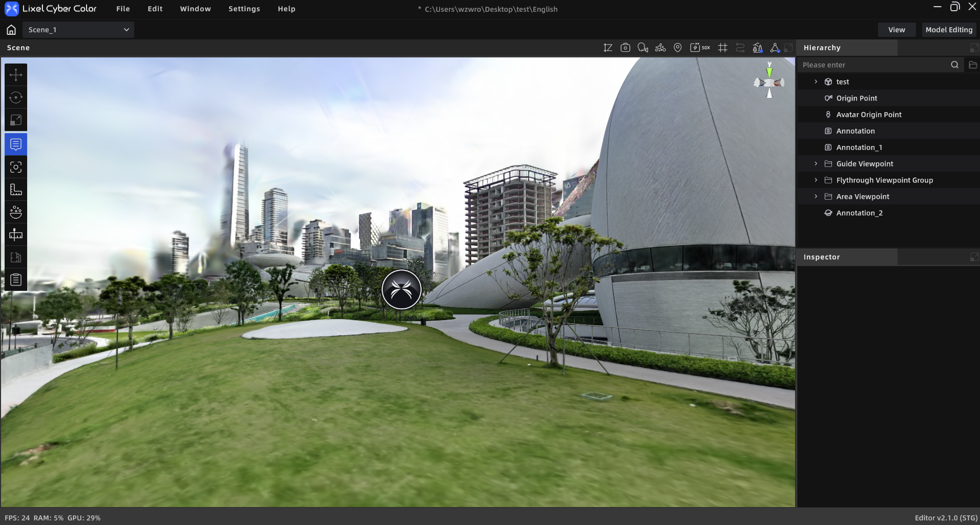Click the GPU: 29% status text

[x=84, y=518]
